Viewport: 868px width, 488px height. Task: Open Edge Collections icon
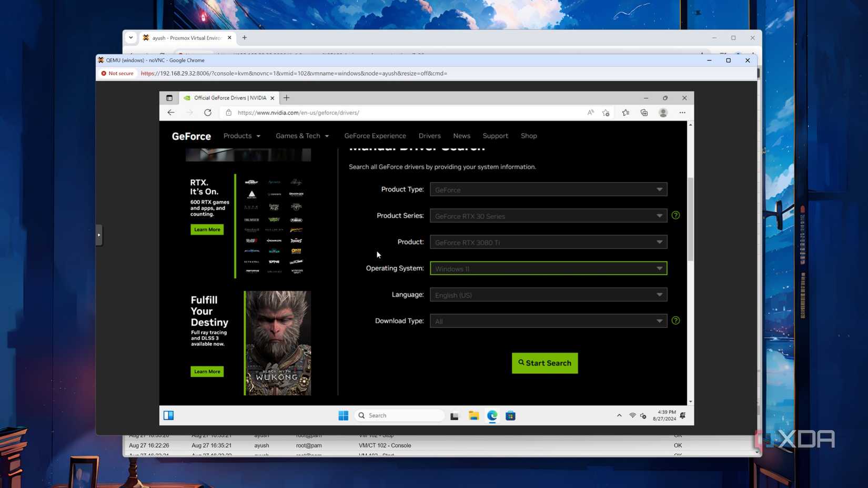pyautogui.click(x=644, y=113)
